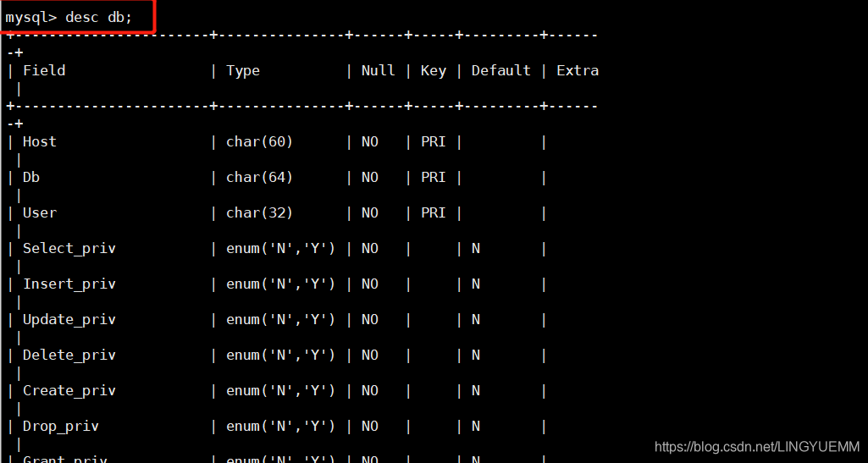Click the 'Delete_priv' field name
Viewport: 868px width, 463px height.
tap(69, 356)
